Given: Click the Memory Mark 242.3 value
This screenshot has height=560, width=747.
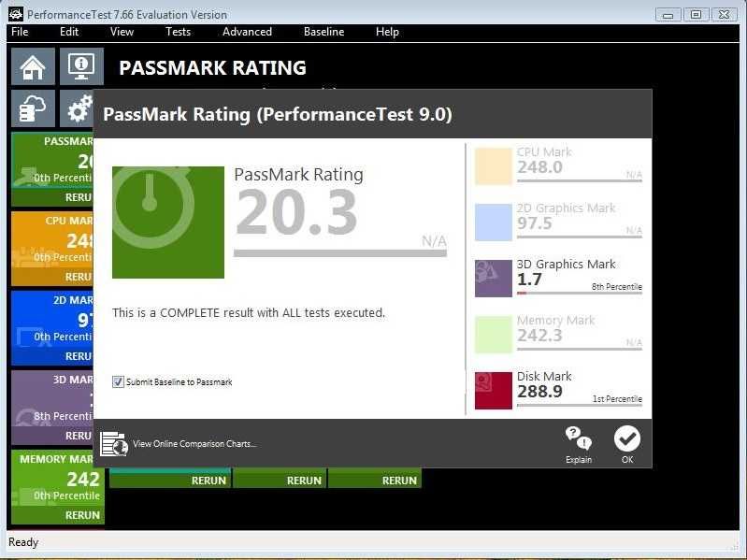Looking at the screenshot, I should (539, 336).
